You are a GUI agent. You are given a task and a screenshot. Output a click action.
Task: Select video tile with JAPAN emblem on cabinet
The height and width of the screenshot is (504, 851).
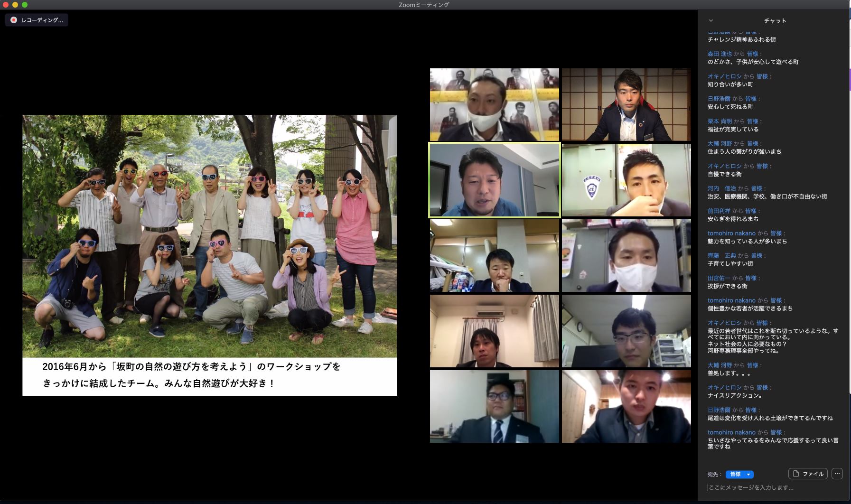(627, 180)
